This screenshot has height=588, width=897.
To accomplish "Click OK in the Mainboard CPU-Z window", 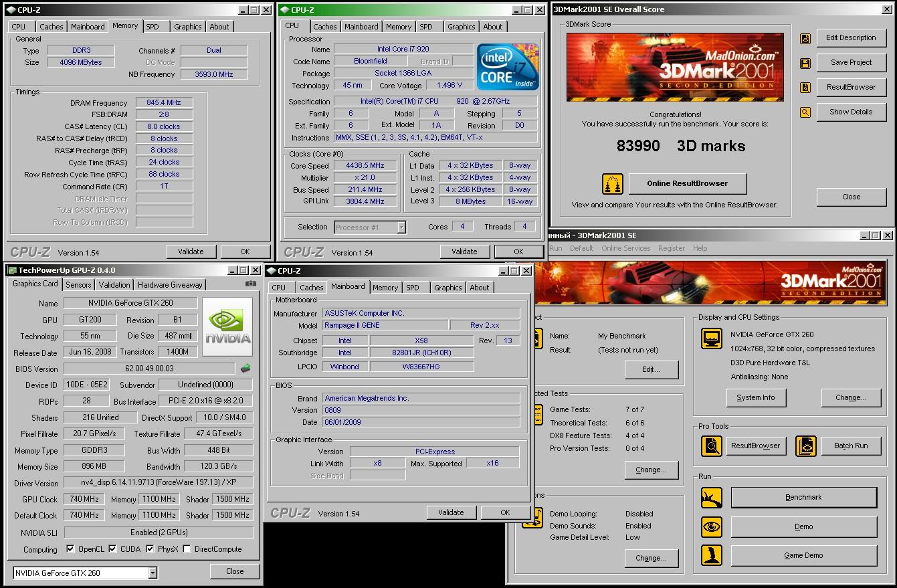I will click(x=505, y=512).
